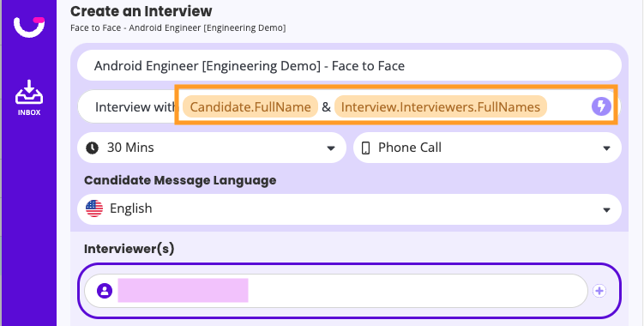Edit the Android Engineer interview title field
The height and width of the screenshot is (326, 644).
pos(349,65)
